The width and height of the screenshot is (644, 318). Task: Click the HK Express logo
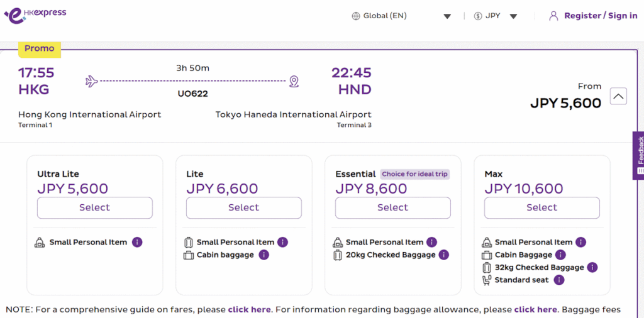click(x=35, y=15)
